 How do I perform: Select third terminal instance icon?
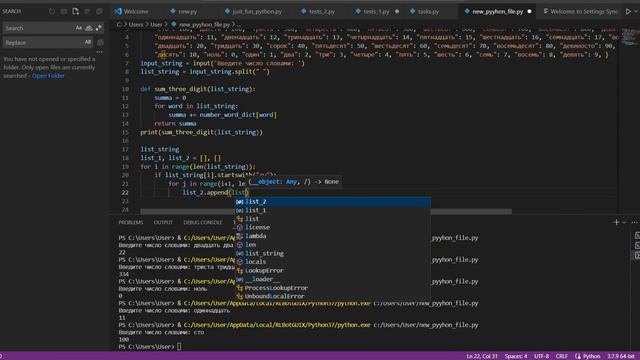(x=637, y=255)
